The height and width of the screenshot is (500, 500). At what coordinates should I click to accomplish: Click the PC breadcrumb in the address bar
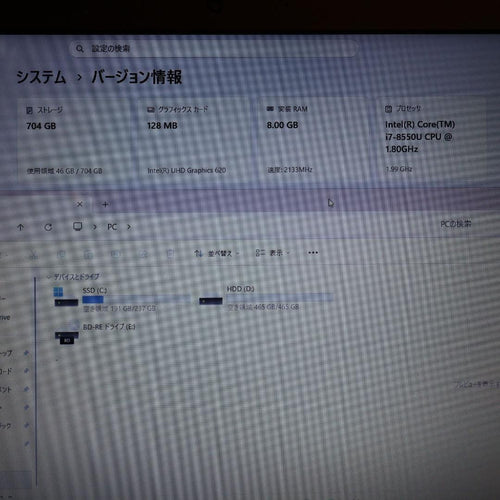[112, 227]
